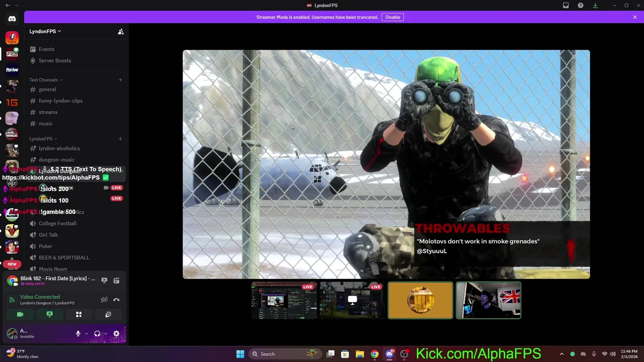Open Microsoft Store from the taskbar
Viewport: 644px width, 362px height.
[x=345, y=354]
